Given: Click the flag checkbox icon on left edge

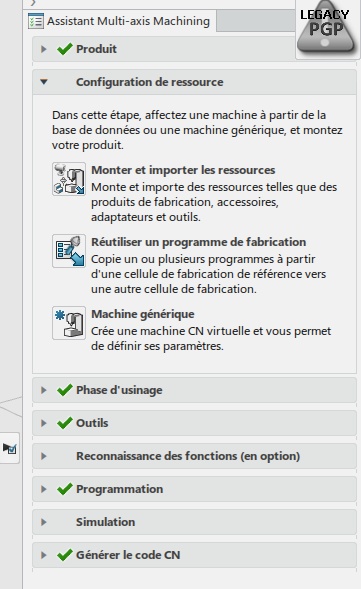Looking at the screenshot, I should click(10, 448).
